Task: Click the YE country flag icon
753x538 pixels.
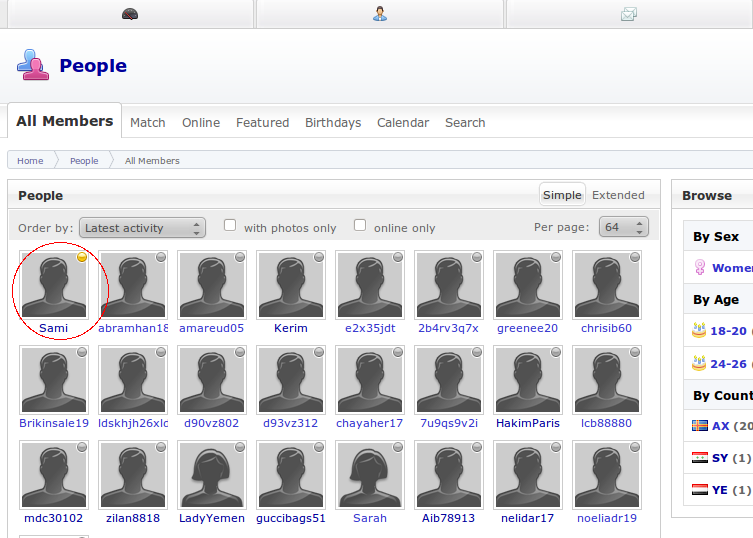Action: pyautogui.click(x=700, y=490)
